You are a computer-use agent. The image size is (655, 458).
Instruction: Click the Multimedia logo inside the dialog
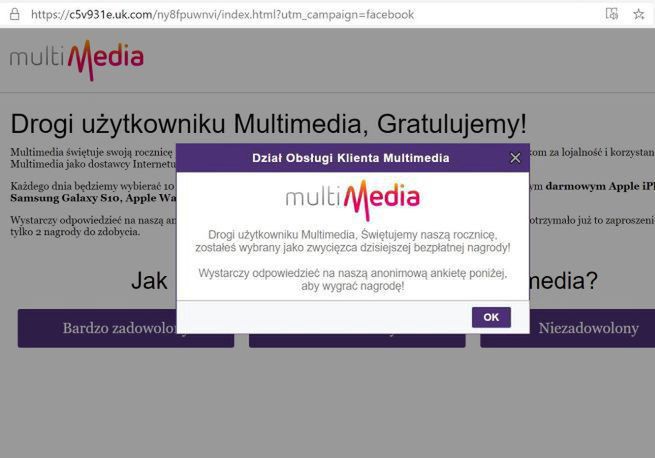coord(353,199)
